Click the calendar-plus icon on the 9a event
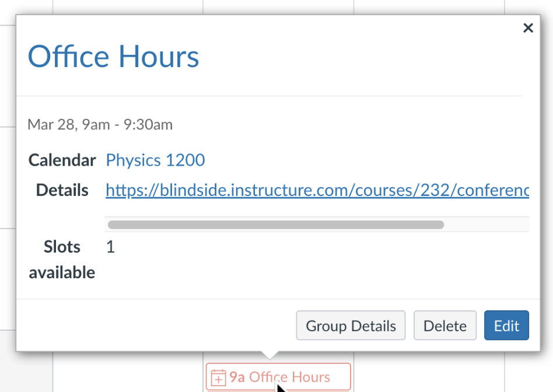This screenshot has height=392, width=553. click(x=218, y=377)
